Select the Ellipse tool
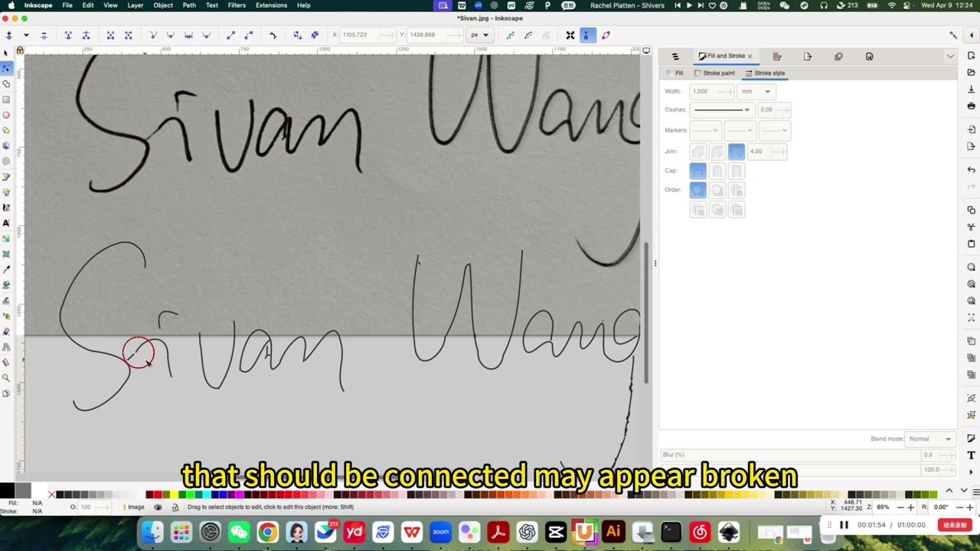This screenshot has height=551, width=980. pos(6,115)
